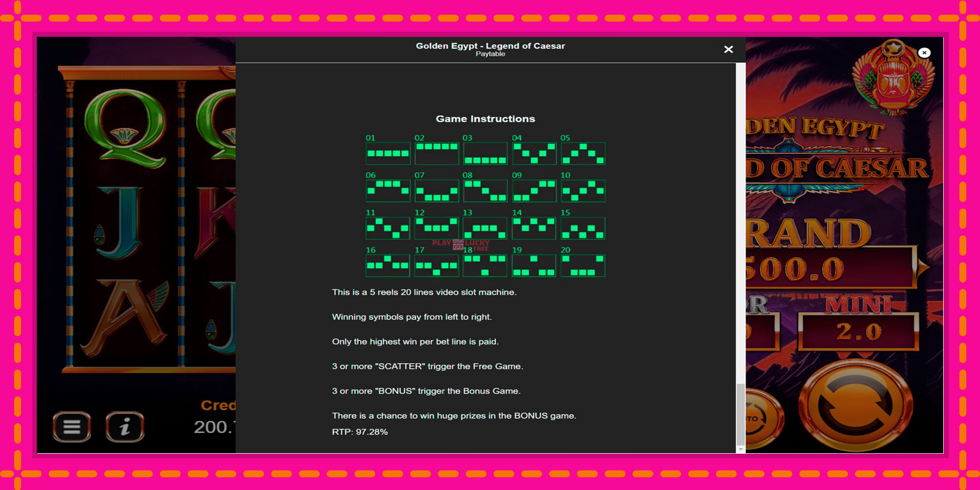
Task: Click the orange A symbol on first reel
Action: (x=124, y=317)
